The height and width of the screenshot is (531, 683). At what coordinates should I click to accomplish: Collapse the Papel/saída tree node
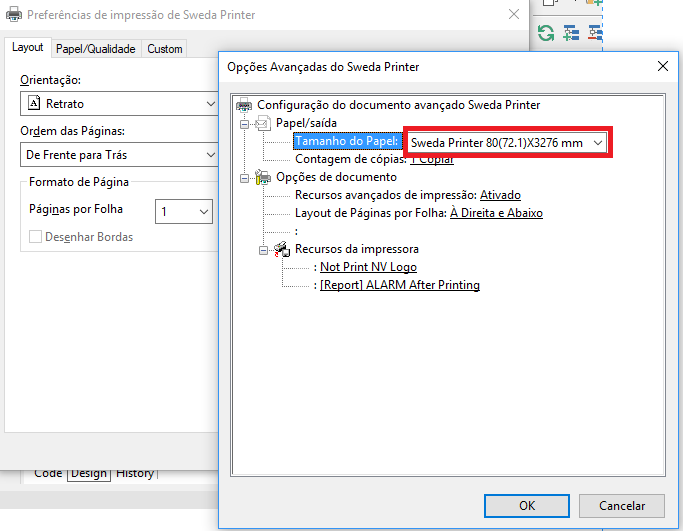244,124
